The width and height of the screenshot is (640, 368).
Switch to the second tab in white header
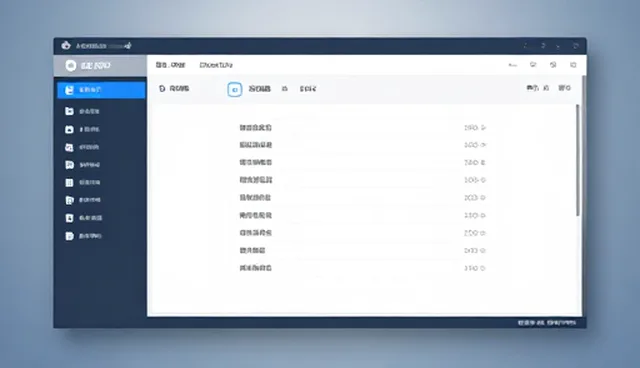click(216, 65)
